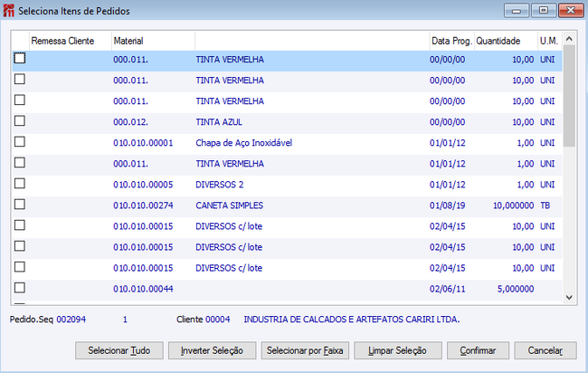The image size is (588, 373).
Task: Click the scrollbar down arrow of the list
Action: (569, 297)
